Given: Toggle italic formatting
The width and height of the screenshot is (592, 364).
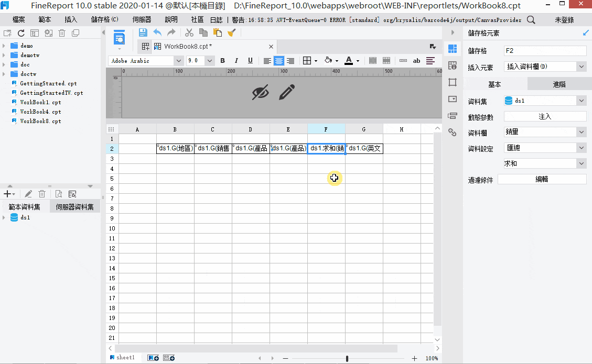Looking at the screenshot, I should pyautogui.click(x=236, y=61).
